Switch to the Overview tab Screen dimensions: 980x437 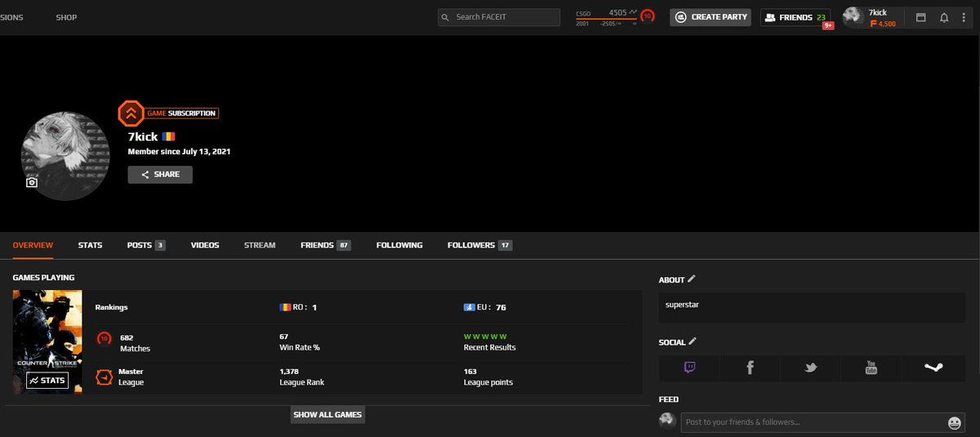tap(33, 245)
